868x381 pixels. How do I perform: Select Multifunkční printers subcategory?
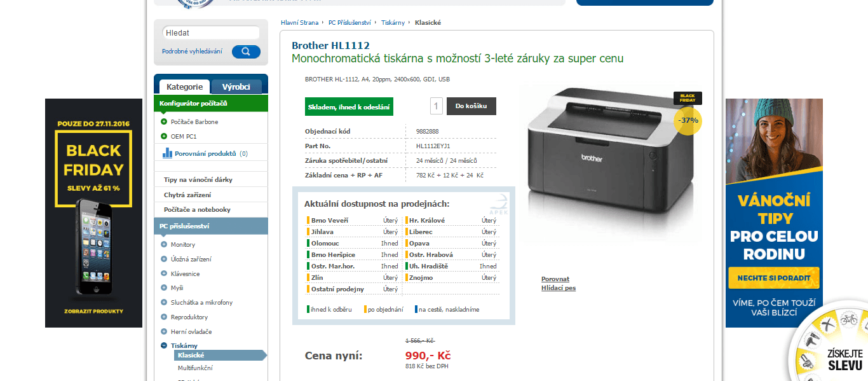(195, 368)
